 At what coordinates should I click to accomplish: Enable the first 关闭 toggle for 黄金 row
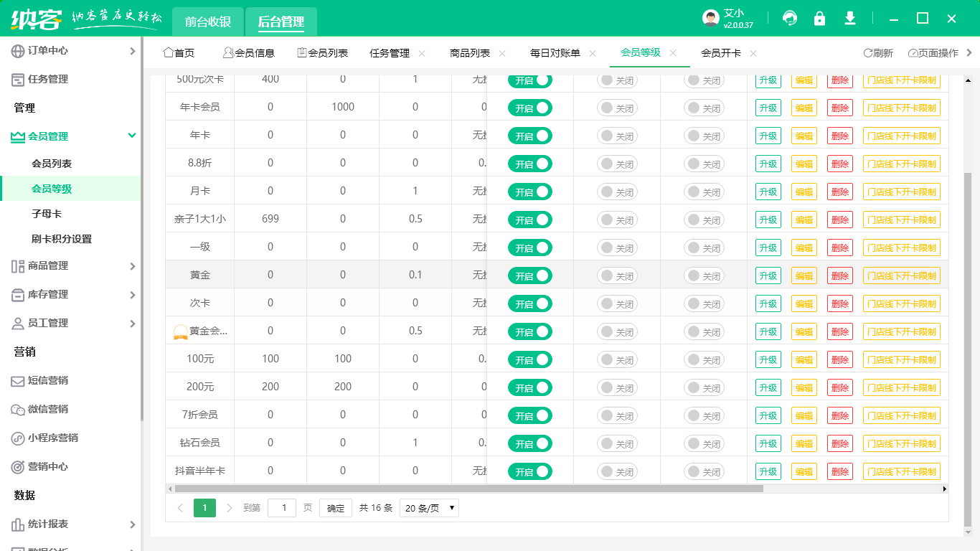pos(617,275)
